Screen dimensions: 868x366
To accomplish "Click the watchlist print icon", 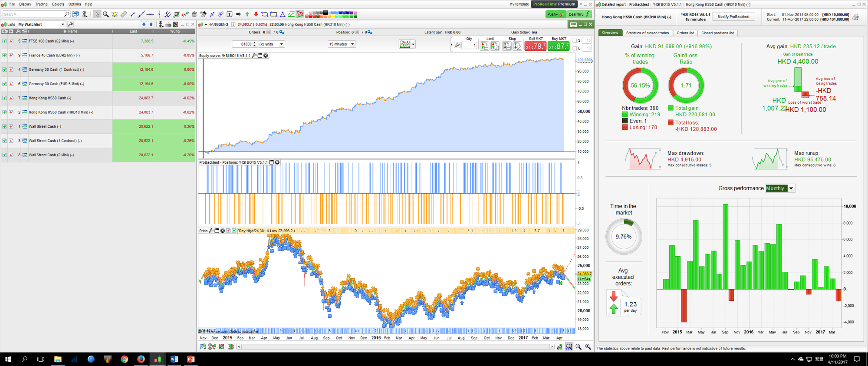I will 168,24.
